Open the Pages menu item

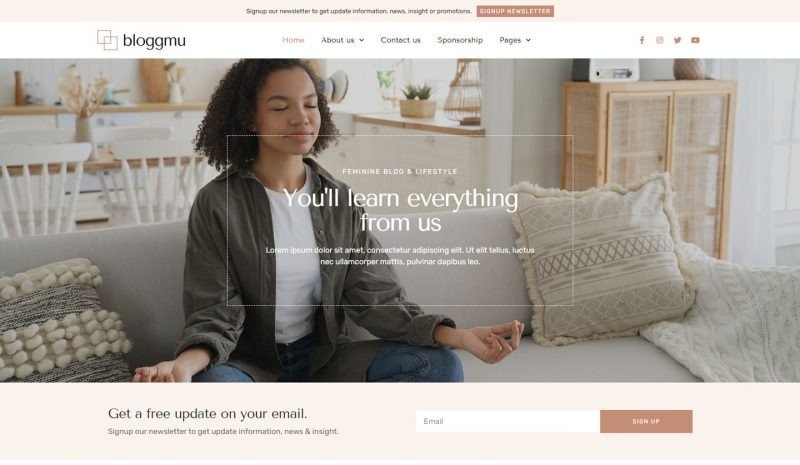pyautogui.click(x=510, y=40)
